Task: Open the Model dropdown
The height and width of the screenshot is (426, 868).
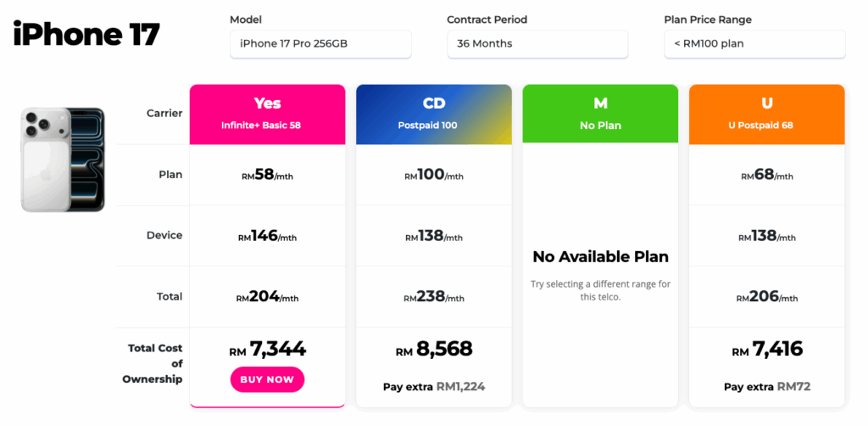Action: pos(320,44)
